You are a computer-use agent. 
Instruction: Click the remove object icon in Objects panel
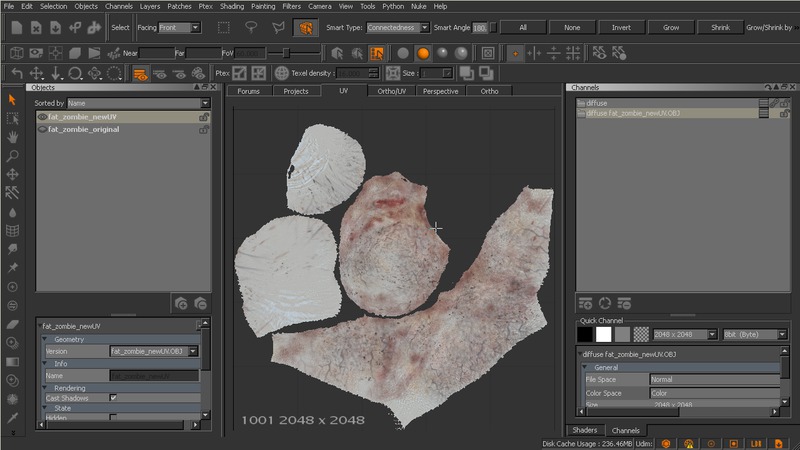[x=200, y=303]
